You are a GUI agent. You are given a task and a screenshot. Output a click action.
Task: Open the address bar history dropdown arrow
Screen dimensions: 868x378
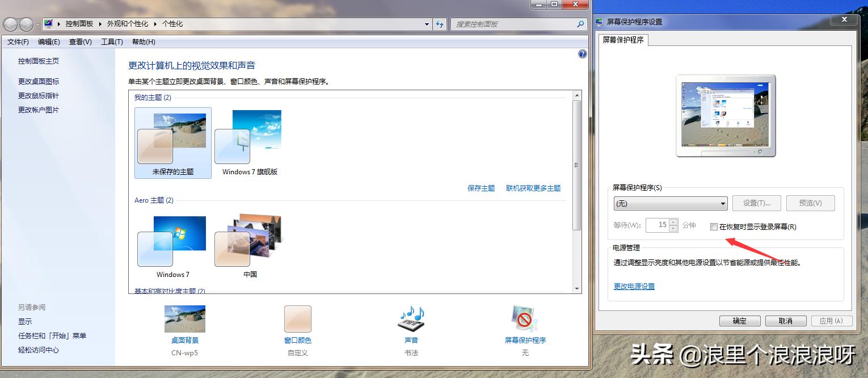tap(427, 24)
